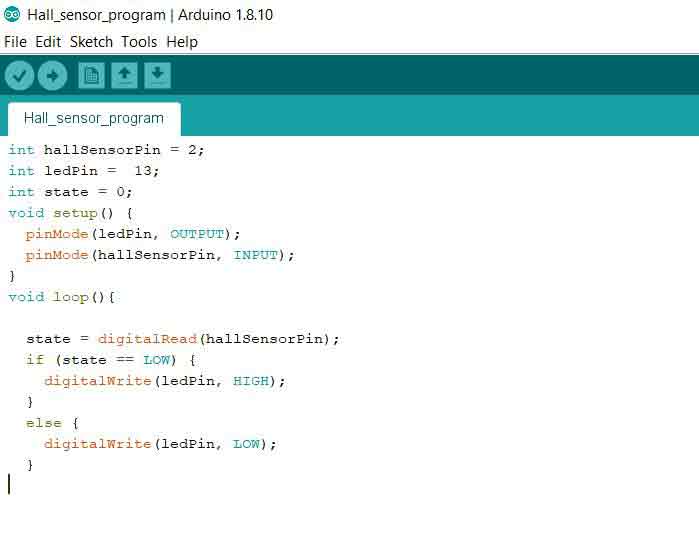Open the Help menu
The width and height of the screenshot is (699, 559).
click(x=182, y=42)
